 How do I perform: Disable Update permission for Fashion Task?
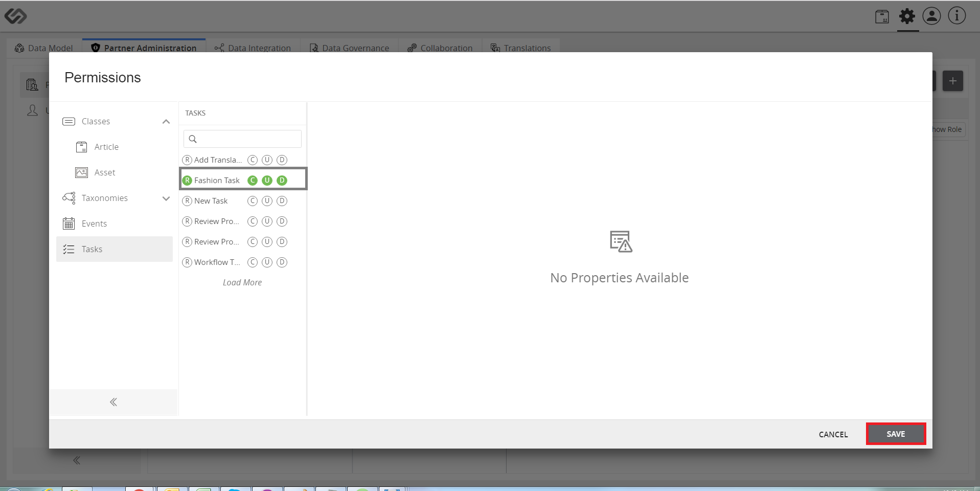pyautogui.click(x=267, y=181)
